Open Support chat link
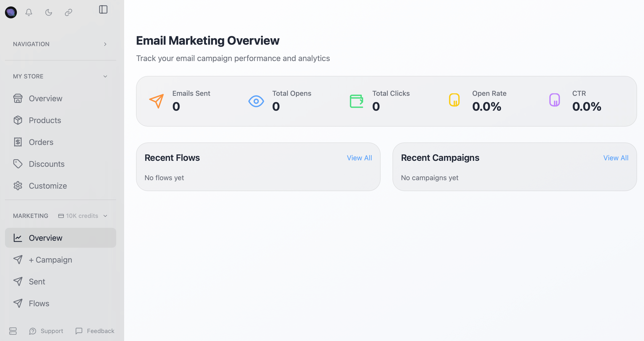 click(46, 331)
